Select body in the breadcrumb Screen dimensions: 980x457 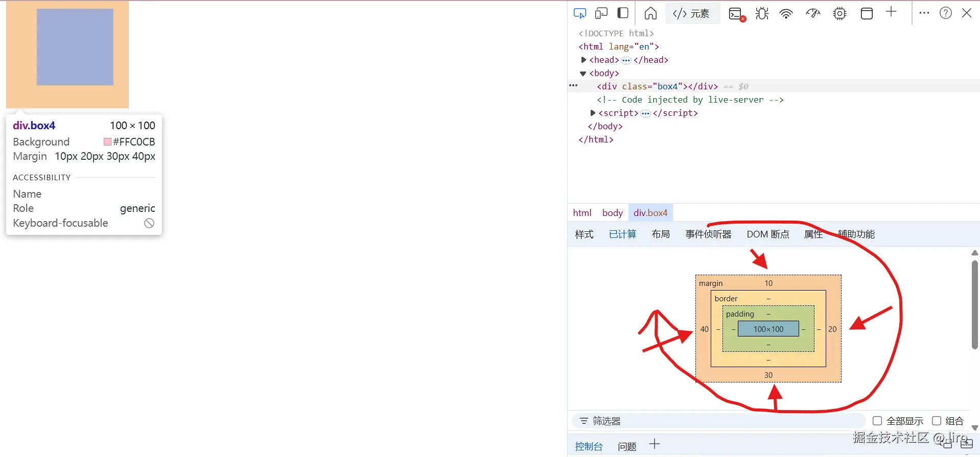point(612,213)
